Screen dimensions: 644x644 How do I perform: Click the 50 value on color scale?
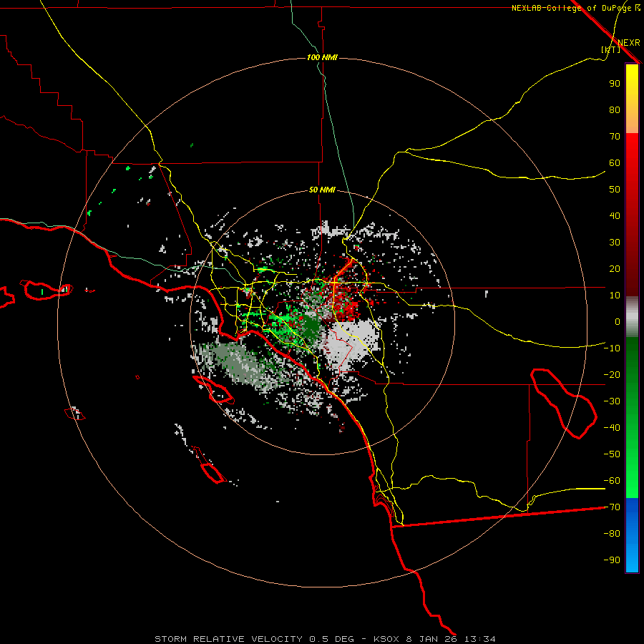(615, 190)
